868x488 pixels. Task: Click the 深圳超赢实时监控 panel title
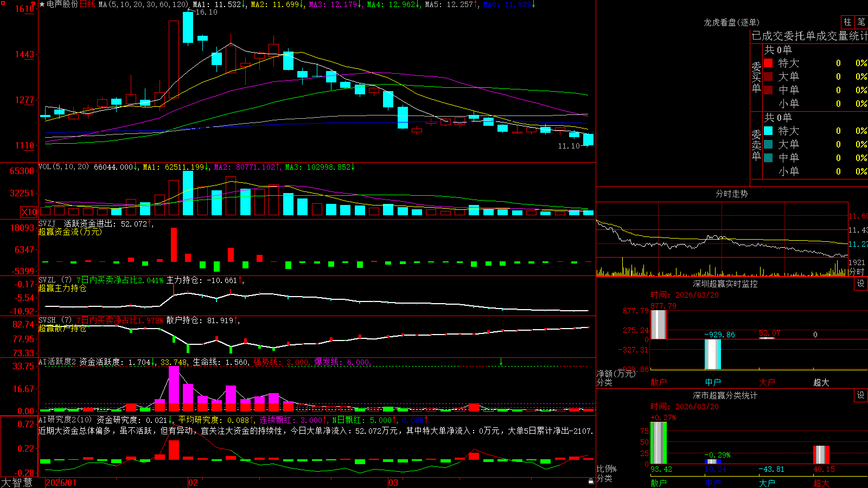pos(725,284)
